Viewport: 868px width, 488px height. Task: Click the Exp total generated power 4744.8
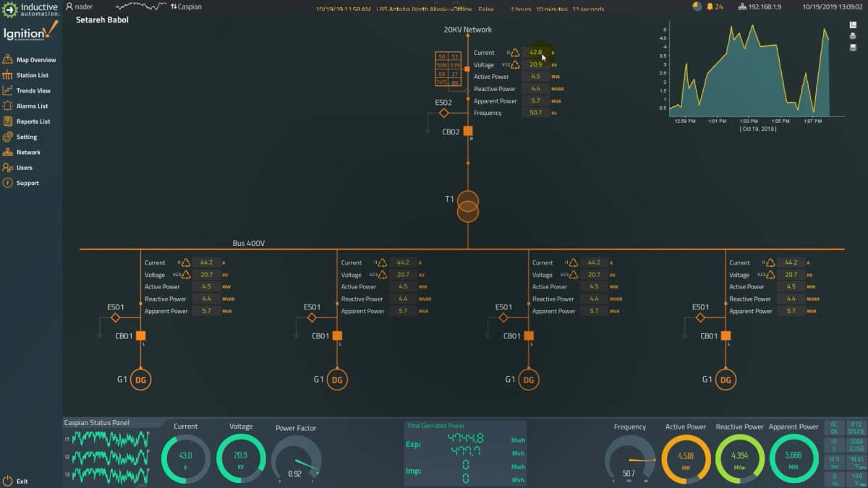pos(465,439)
